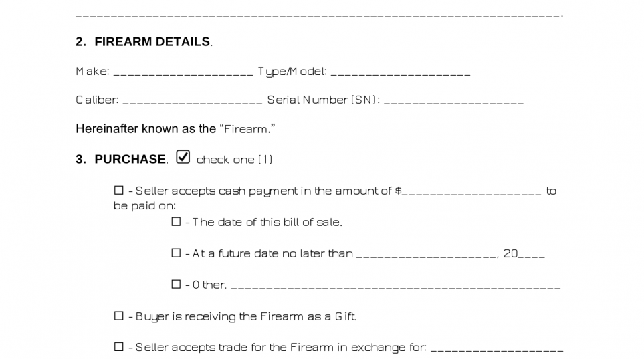
Task: Check the 'At a future date' checkbox
Action: click(x=176, y=253)
